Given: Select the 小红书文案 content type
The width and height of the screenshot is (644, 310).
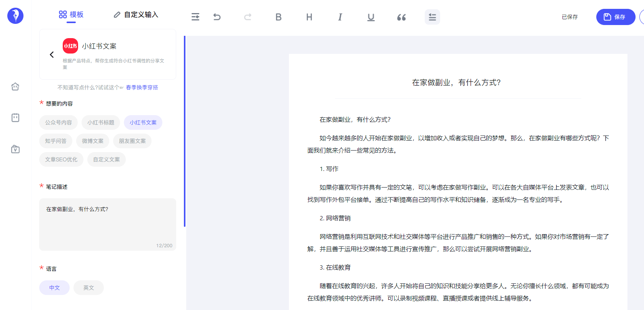Looking at the screenshot, I should 143,122.
